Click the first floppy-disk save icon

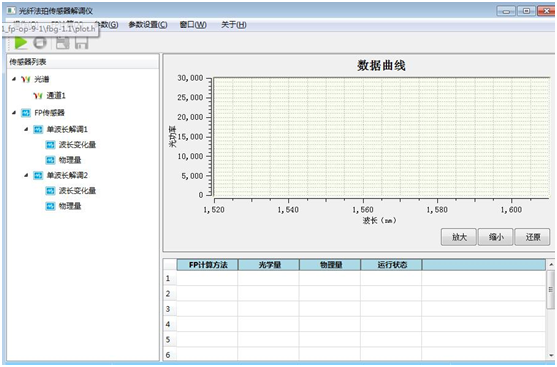63,43
